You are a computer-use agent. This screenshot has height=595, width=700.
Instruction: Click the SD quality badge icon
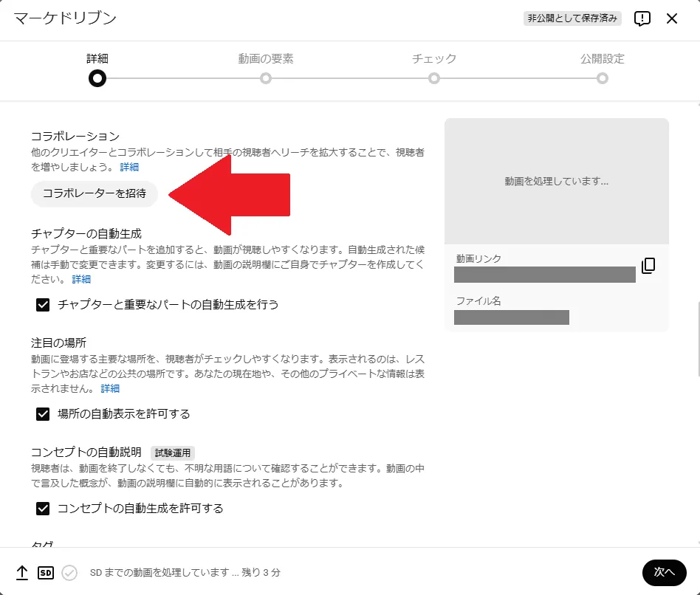pyautogui.click(x=45, y=572)
